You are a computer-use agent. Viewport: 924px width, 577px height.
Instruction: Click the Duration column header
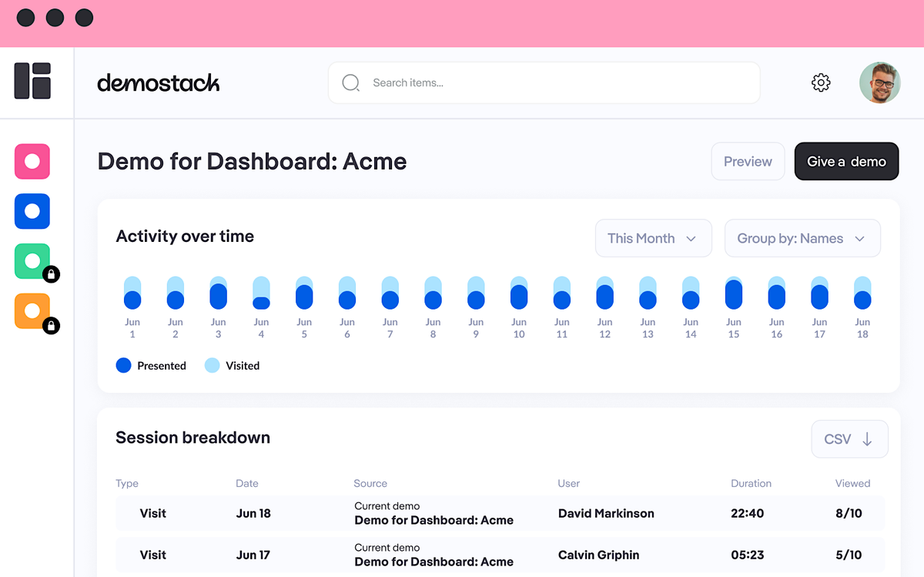[x=751, y=484]
